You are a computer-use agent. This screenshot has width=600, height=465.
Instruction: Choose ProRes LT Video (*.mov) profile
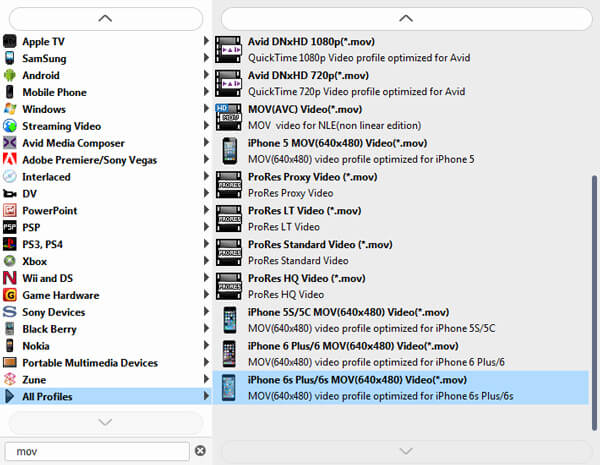coord(400,219)
